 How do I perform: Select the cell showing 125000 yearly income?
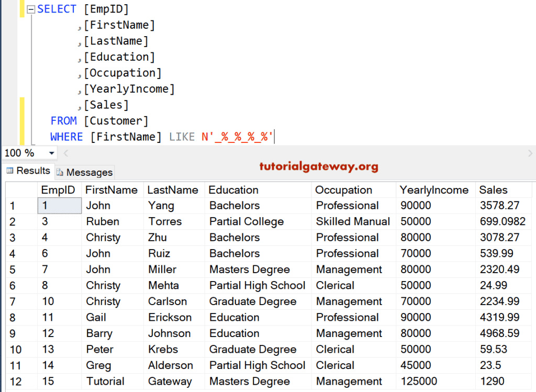pos(419,381)
